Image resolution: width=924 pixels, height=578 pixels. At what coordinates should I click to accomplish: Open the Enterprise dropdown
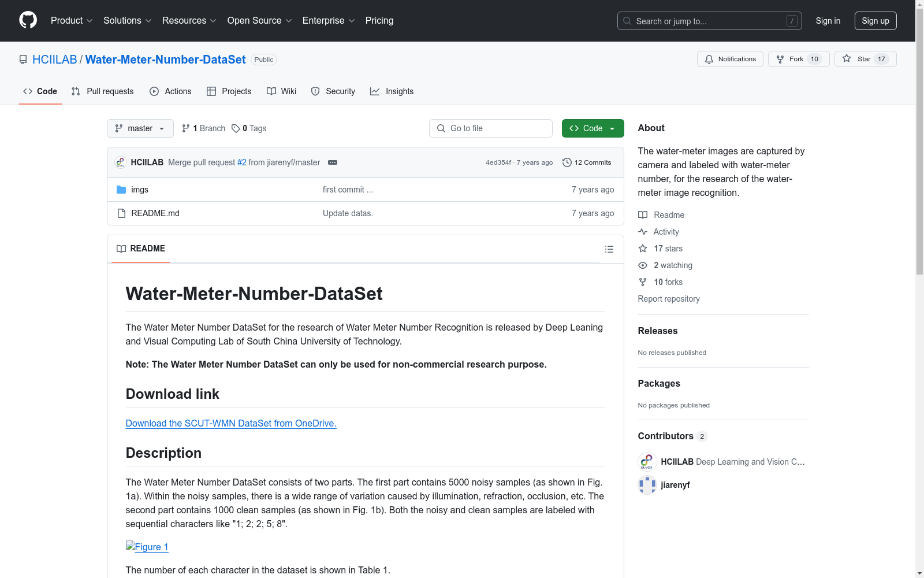pyautogui.click(x=329, y=21)
